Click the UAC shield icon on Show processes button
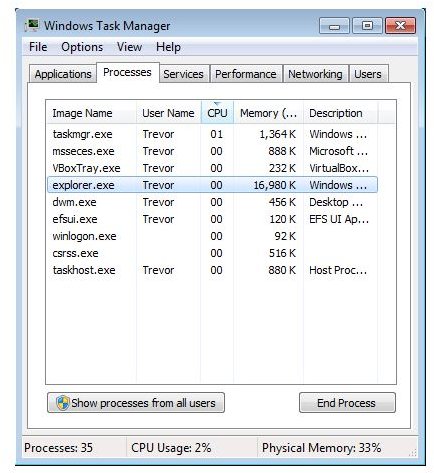This screenshot has height=473, width=434. [62, 403]
